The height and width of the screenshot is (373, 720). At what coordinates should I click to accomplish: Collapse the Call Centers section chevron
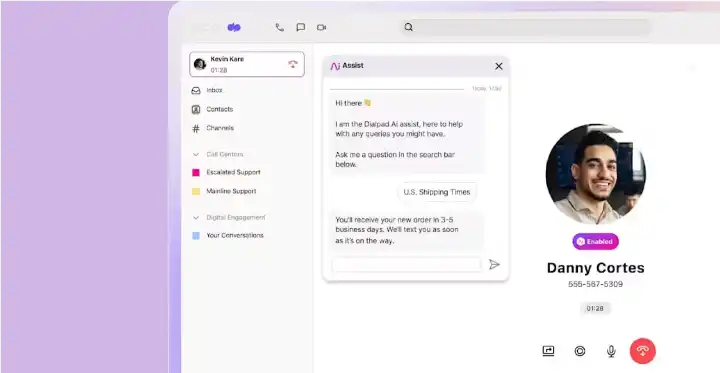(196, 154)
